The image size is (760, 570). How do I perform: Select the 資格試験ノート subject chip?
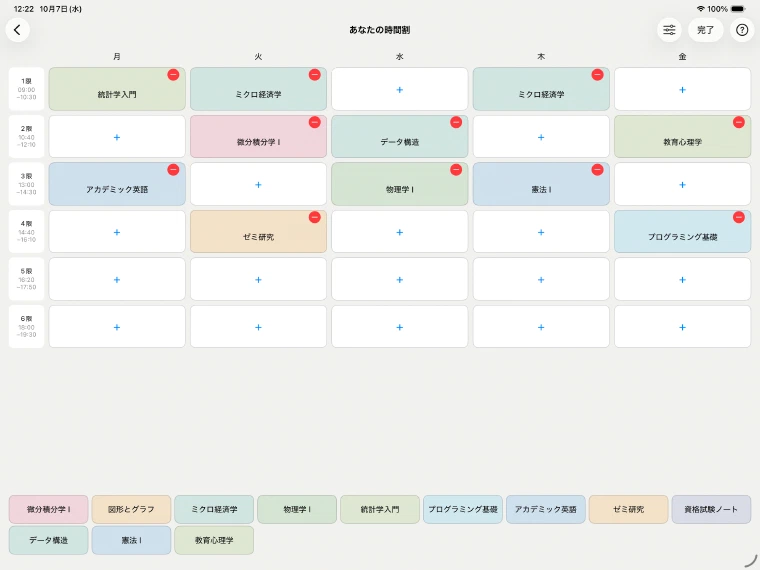711,509
